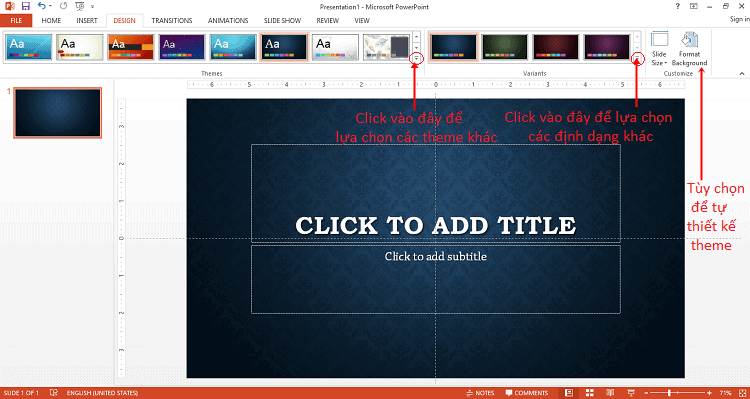This screenshot has width=750, height=399.
Task: Select the dark blue damask theme
Action: 284,47
